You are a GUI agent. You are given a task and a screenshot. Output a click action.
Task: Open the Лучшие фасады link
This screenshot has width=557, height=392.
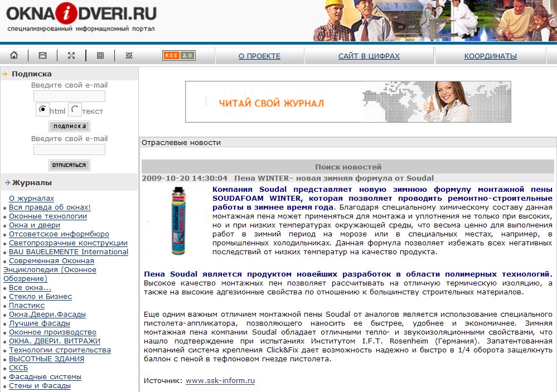[40, 323]
